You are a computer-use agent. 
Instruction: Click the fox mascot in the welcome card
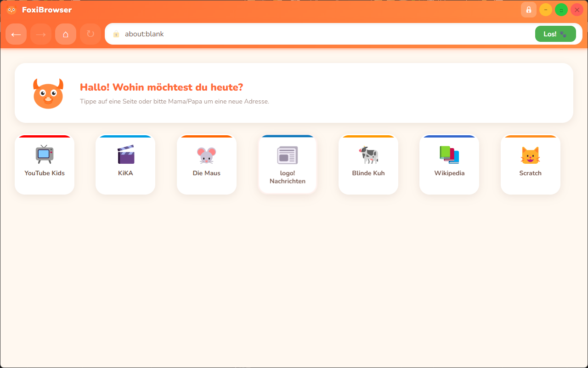[48, 93]
